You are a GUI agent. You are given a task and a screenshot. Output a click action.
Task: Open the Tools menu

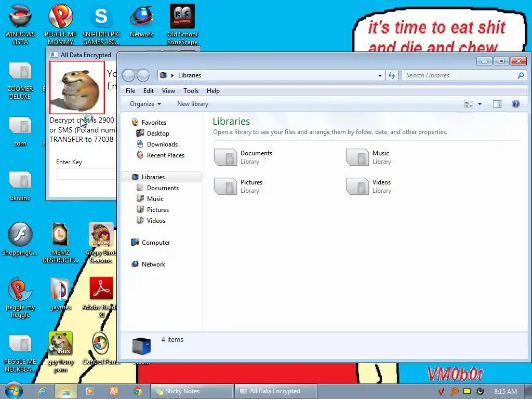point(191,90)
